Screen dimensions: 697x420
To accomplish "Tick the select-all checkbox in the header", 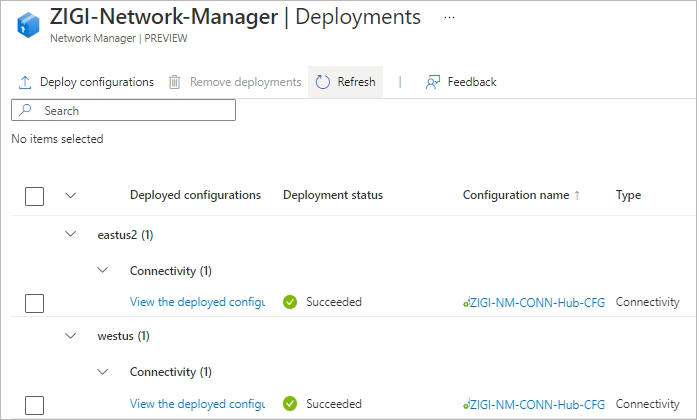I will point(34,196).
